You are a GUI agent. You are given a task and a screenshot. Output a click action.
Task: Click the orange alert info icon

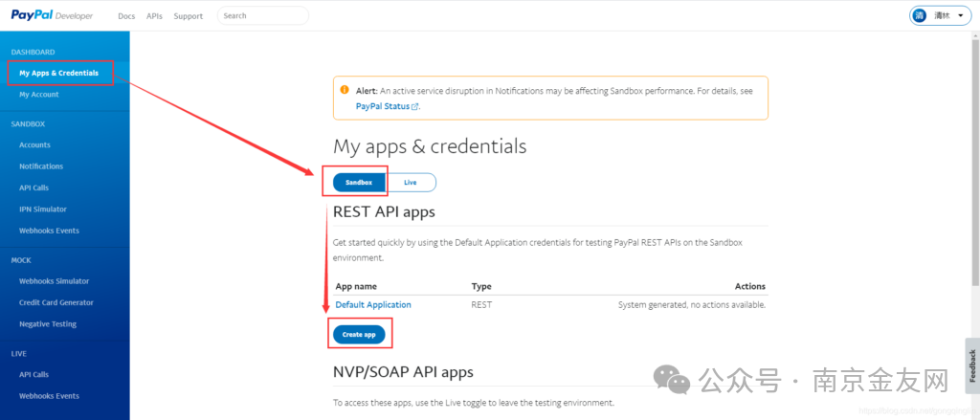tap(345, 89)
